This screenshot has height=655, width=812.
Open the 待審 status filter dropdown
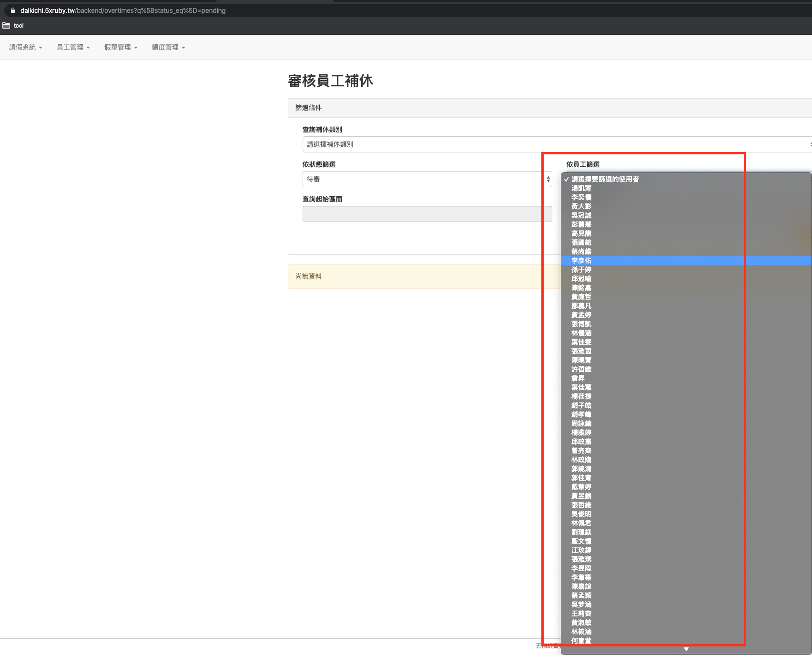click(x=427, y=179)
